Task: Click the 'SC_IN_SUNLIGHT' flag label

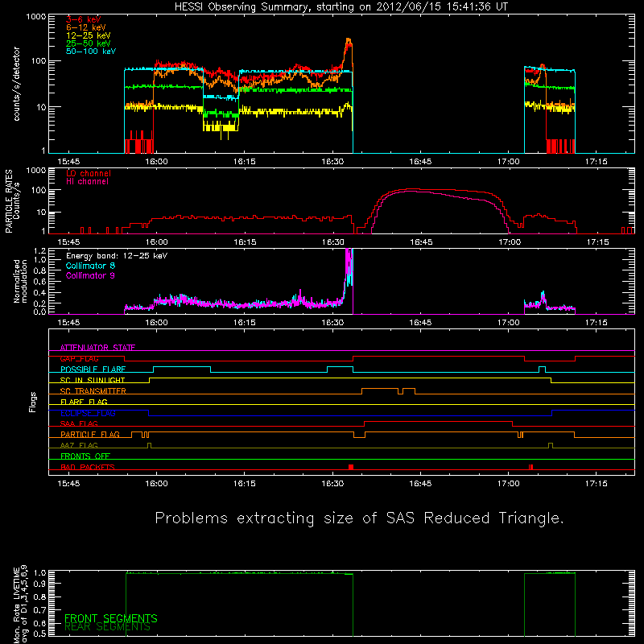Action: coord(93,380)
